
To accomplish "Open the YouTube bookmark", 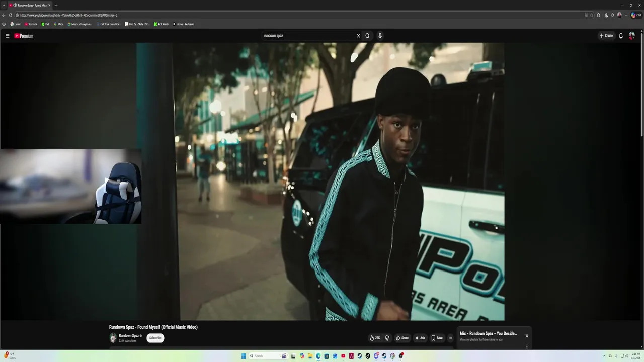I will coord(31,24).
